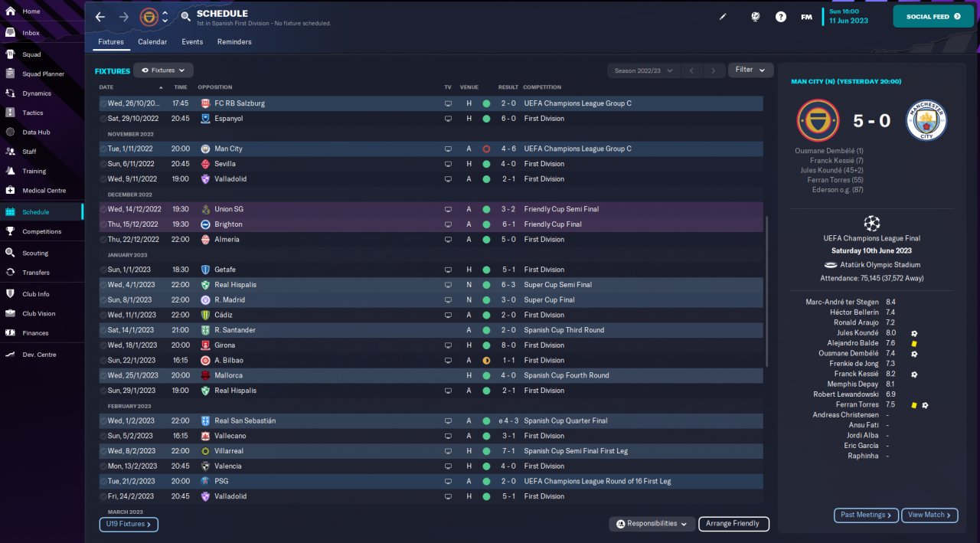Open Past Meetings

click(x=866, y=515)
